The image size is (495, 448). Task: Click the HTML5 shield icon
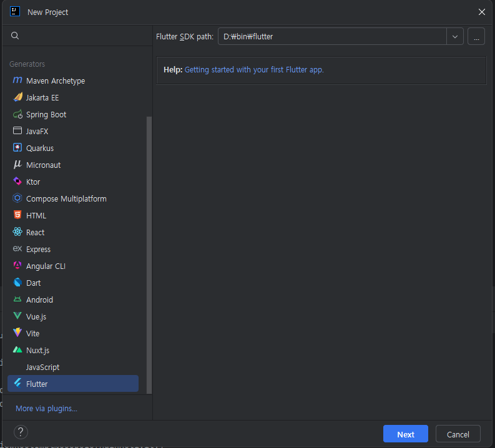point(17,215)
